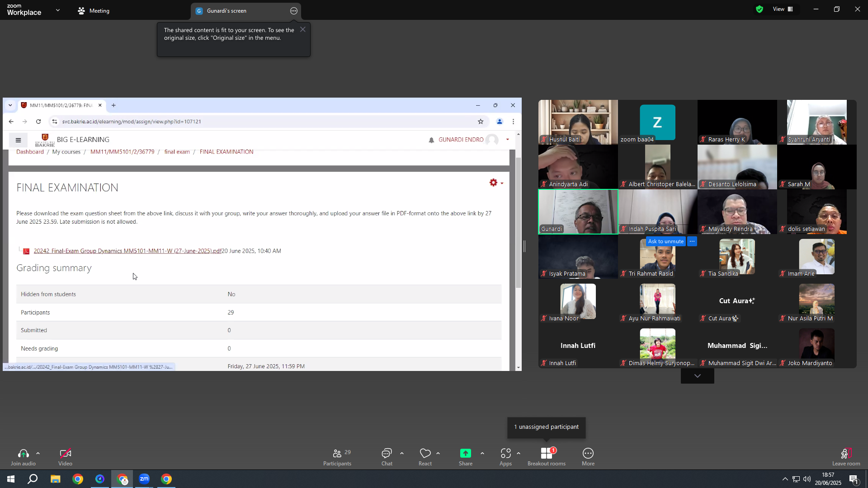Show hidden system tray icons
The image size is (868, 488).
coord(785,479)
